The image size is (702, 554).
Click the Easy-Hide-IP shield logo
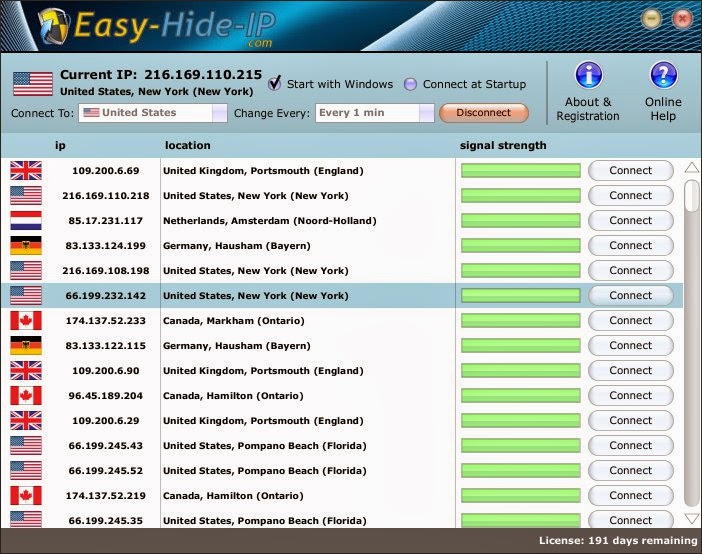pyautogui.click(x=54, y=27)
